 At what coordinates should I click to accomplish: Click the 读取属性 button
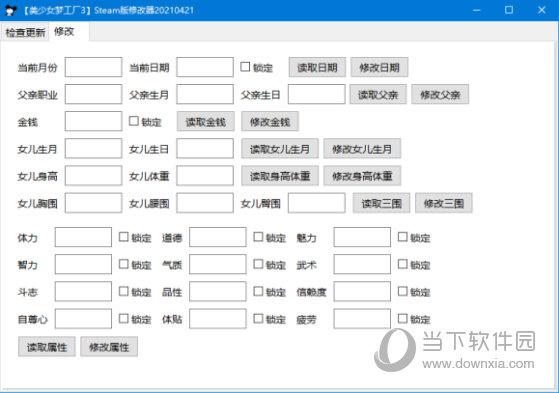47,347
